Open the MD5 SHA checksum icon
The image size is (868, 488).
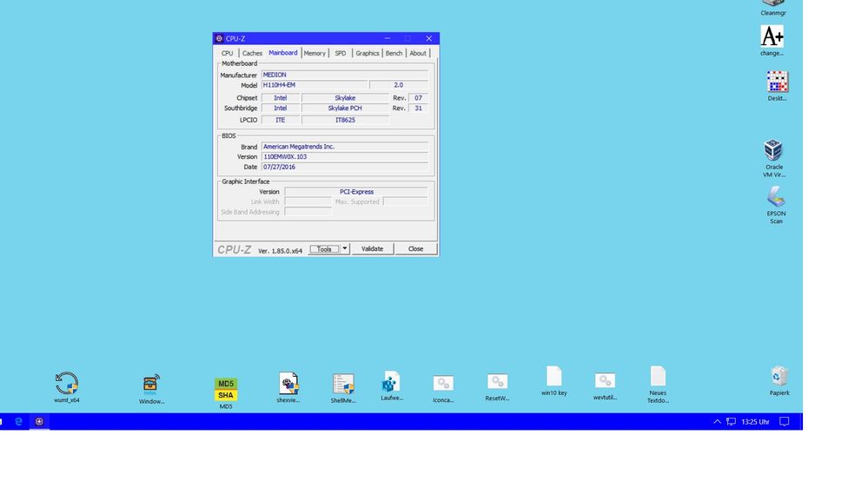(x=226, y=389)
